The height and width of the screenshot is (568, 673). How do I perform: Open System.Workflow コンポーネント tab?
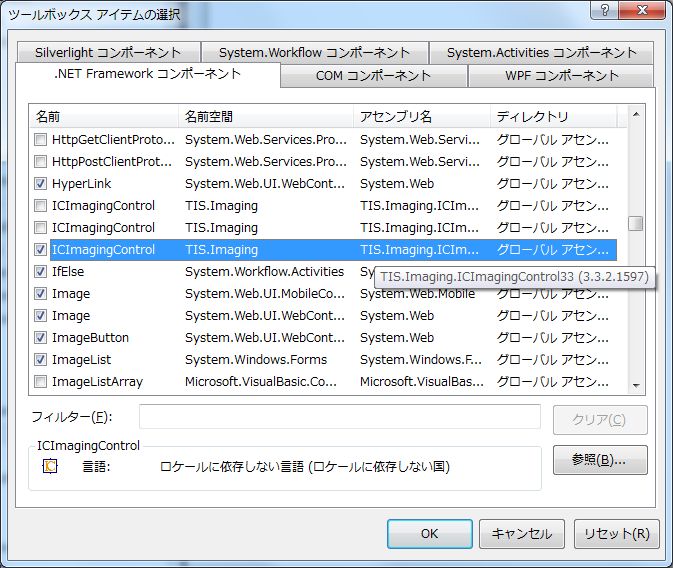point(315,52)
